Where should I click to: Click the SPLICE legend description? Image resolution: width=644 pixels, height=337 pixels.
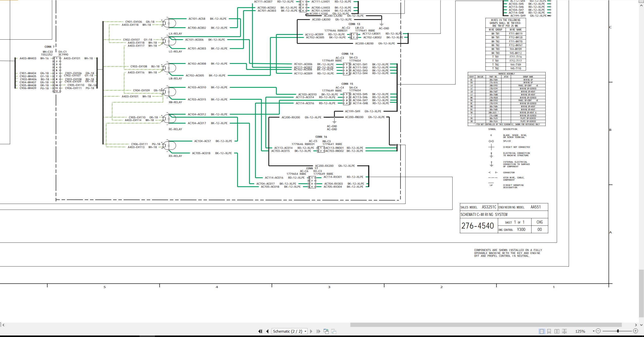pyautogui.click(x=507, y=141)
